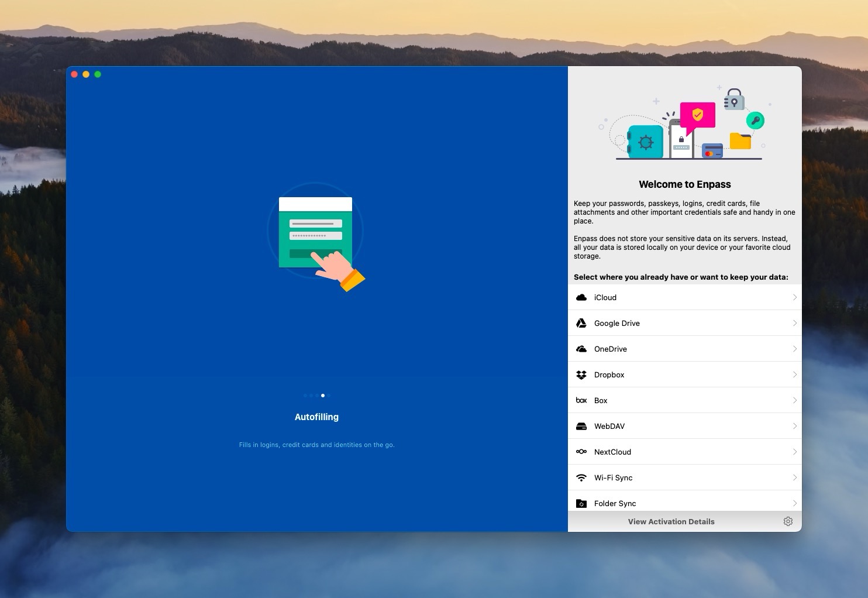The image size is (868, 598).
Task: Click the WebDAV drive icon
Action: [x=581, y=426]
